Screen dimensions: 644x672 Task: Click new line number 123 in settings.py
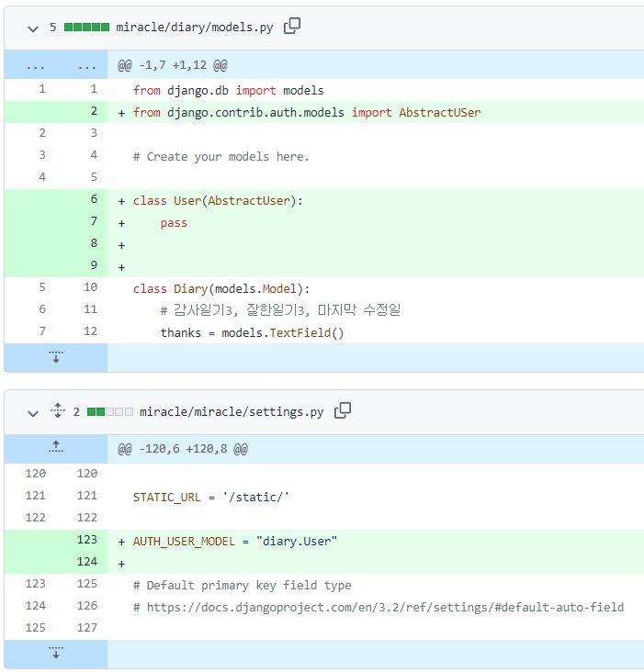click(87, 540)
